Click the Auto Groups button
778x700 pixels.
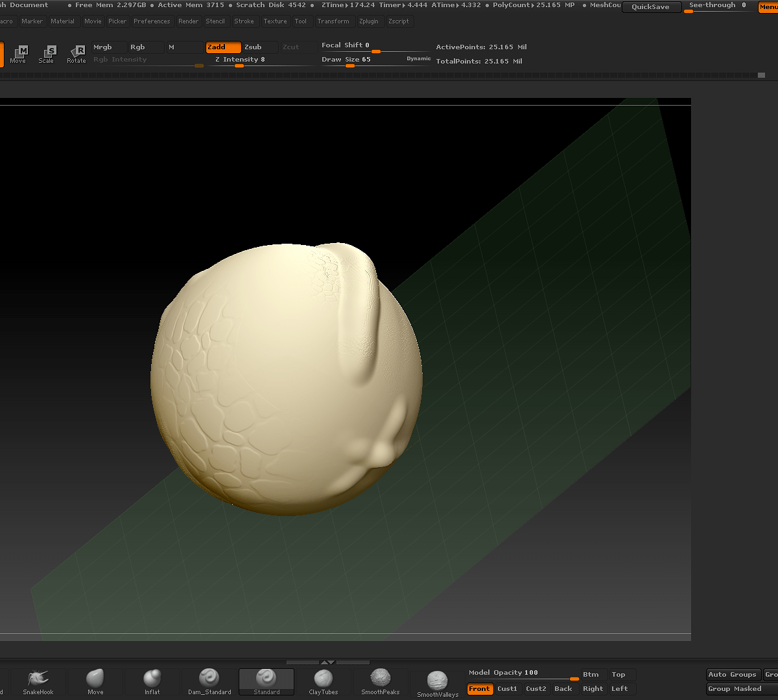tap(733, 675)
